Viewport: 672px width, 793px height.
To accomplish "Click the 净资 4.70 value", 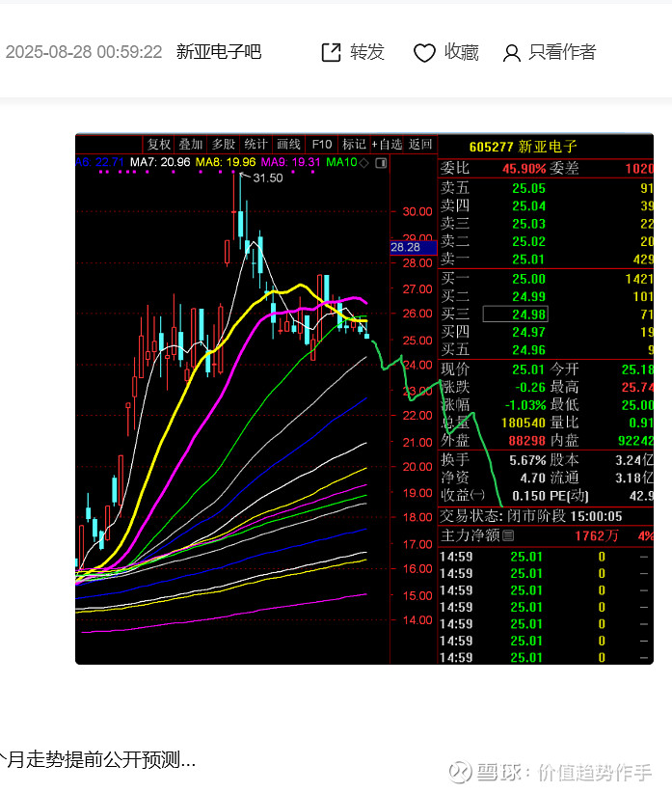I will pyautogui.click(x=533, y=478).
